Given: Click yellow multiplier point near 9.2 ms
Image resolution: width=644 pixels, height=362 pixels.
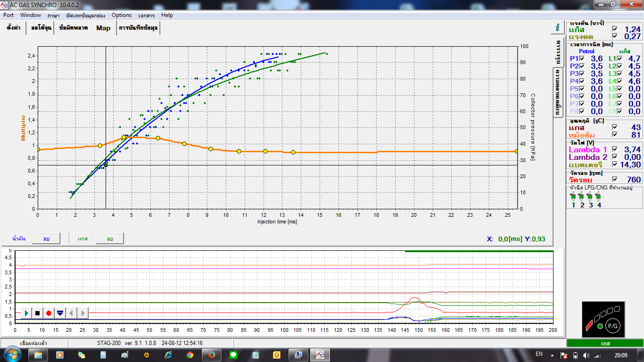Looking at the screenshot, I should coord(211,149).
